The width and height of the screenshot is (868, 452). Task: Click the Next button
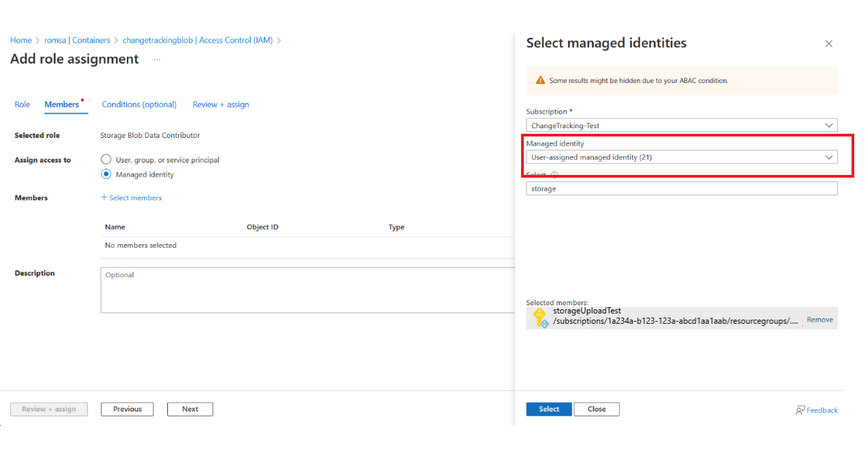coord(190,409)
